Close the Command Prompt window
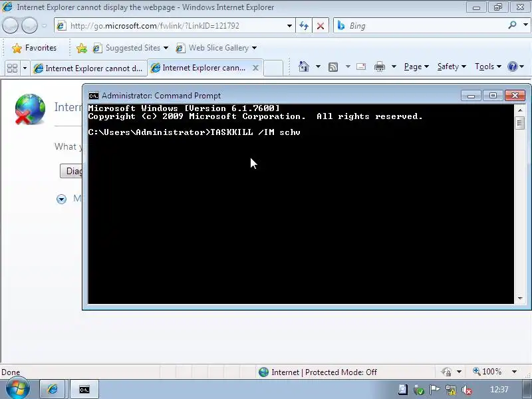The image size is (532, 399). [x=515, y=96]
